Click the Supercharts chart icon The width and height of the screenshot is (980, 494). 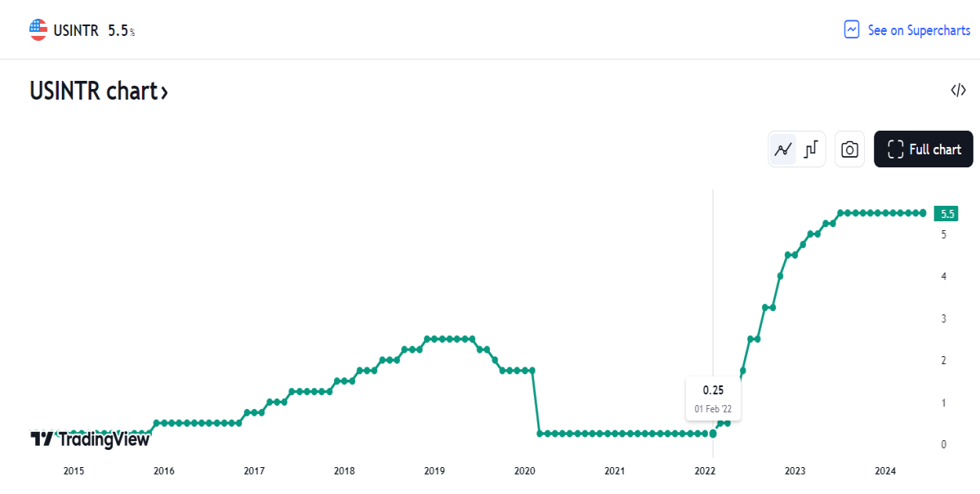pos(852,30)
